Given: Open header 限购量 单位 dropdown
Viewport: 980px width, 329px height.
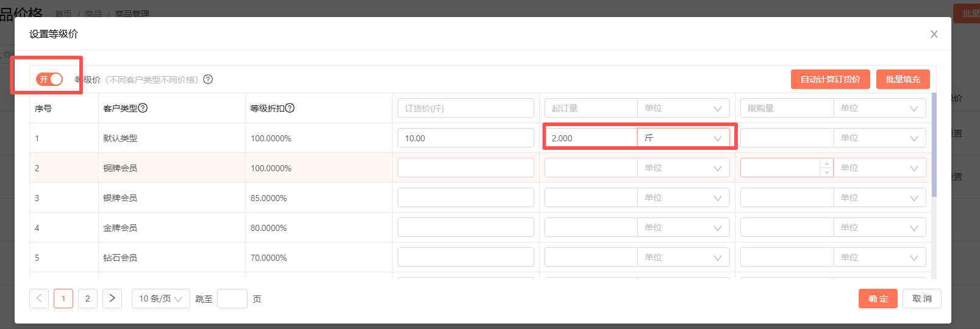Looking at the screenshot, I should pos(880,108).
